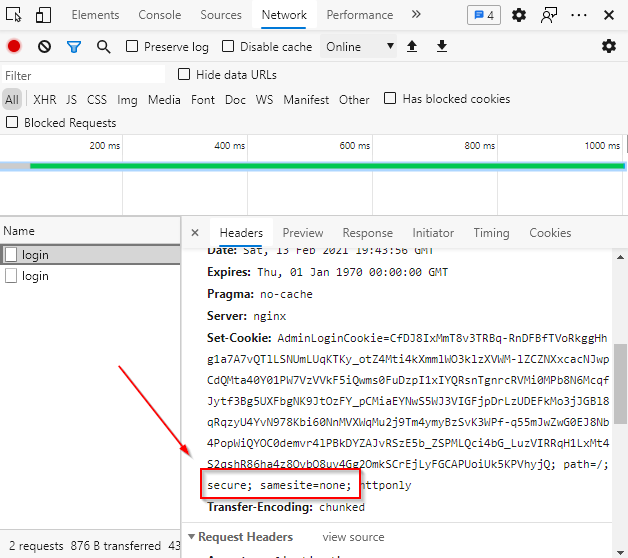Show more tabs chevron

(416, 14)
